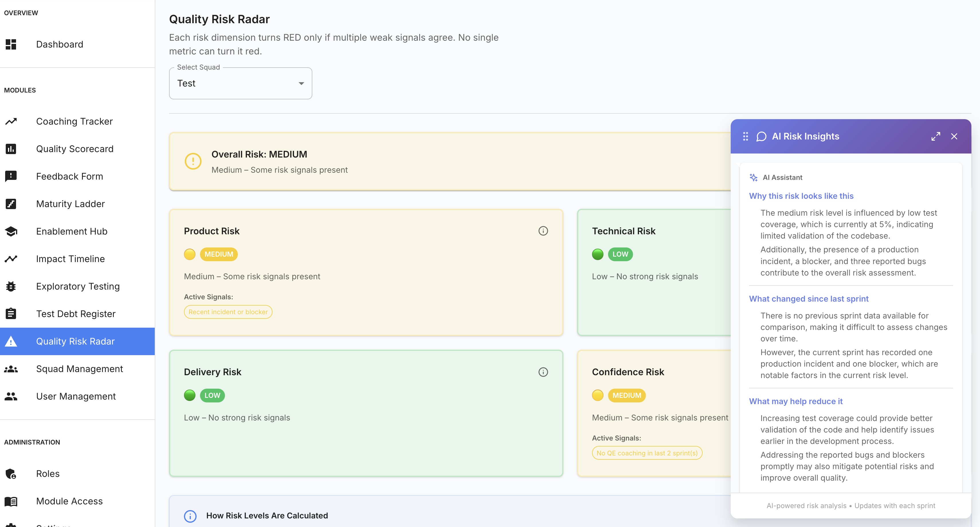Click the AI Risk Insights chat bubble icon
This screenshot has height=527, width=980.
tap(761, 137)
